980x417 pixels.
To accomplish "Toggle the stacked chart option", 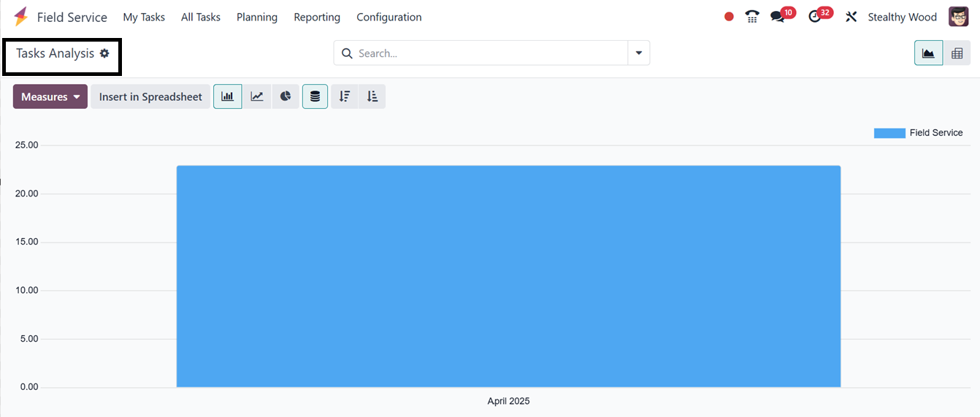I will 315,96.
